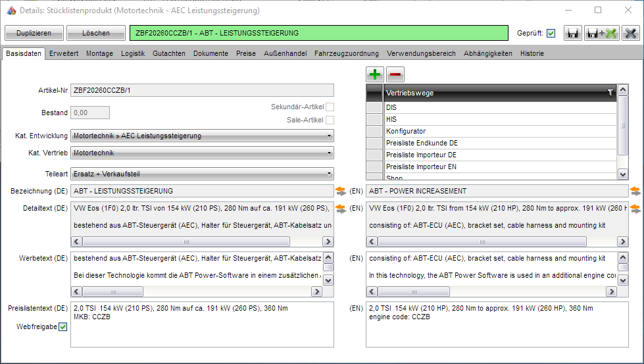Image resolution: width=644 pixels, height=364 pixels.
Task: Open the Vertriebswege column filter icon
Action: [x=610, y=93]
